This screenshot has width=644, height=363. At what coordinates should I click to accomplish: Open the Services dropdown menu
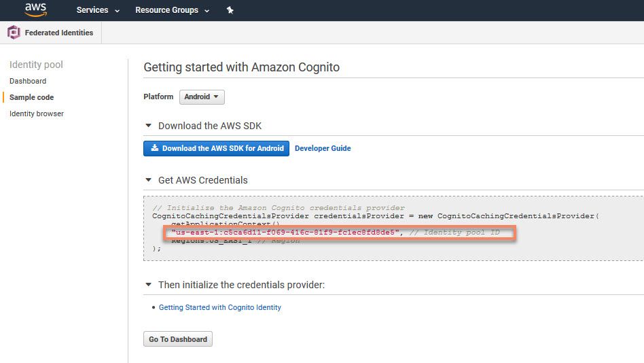click(98, 10)
